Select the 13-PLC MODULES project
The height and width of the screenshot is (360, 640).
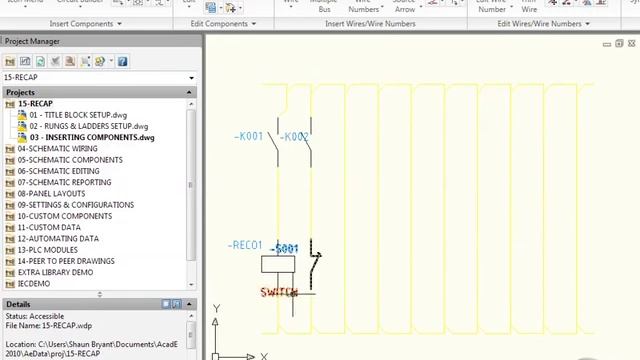tap(47, 250)
